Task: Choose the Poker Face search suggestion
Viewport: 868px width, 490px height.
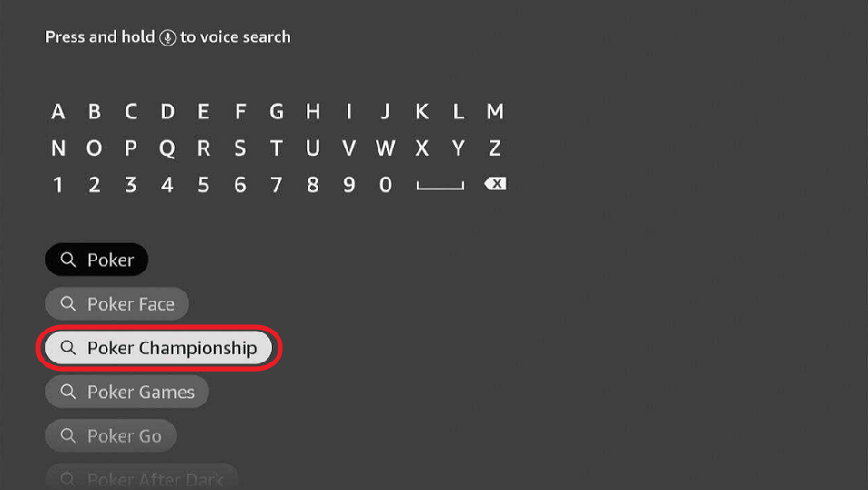Action: [x=117, y=303]
